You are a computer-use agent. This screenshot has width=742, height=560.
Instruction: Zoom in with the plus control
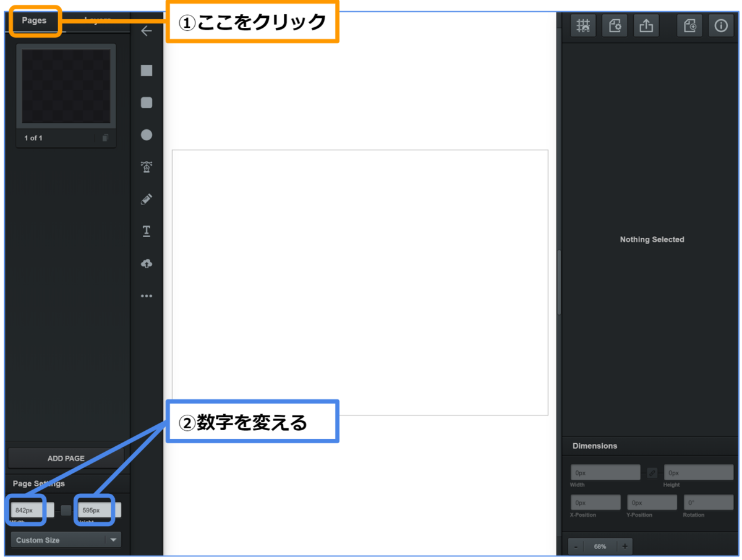click(x=625, y=546)
